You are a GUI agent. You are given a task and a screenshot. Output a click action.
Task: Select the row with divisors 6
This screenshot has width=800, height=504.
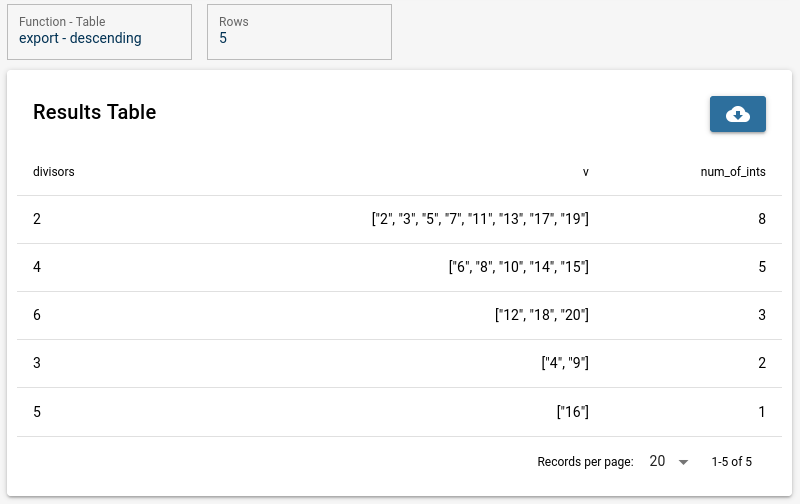tap(399, 315)
